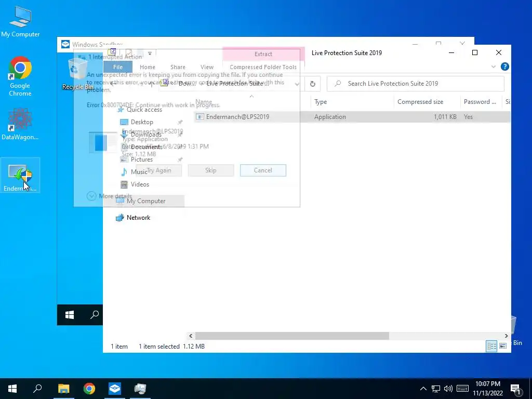Click Cancel in the Interrupted Action dialog
The image size is (532, 399).
pyautogui.click(x=263, y=170)
